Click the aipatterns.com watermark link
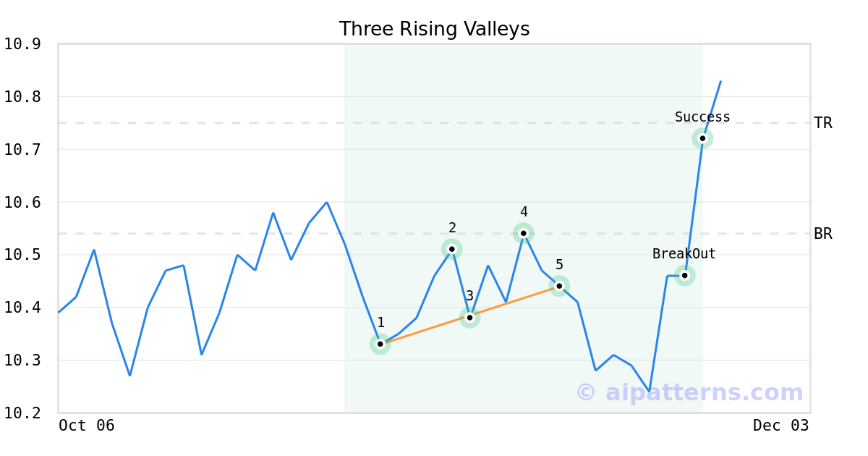Screen dimensions: 868x456 [689, 392]
